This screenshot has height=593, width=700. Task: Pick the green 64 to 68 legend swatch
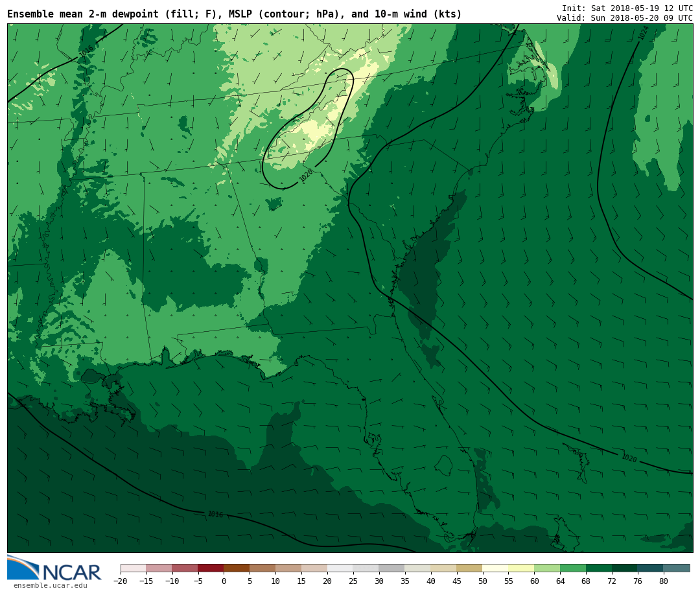click(574, 568)
